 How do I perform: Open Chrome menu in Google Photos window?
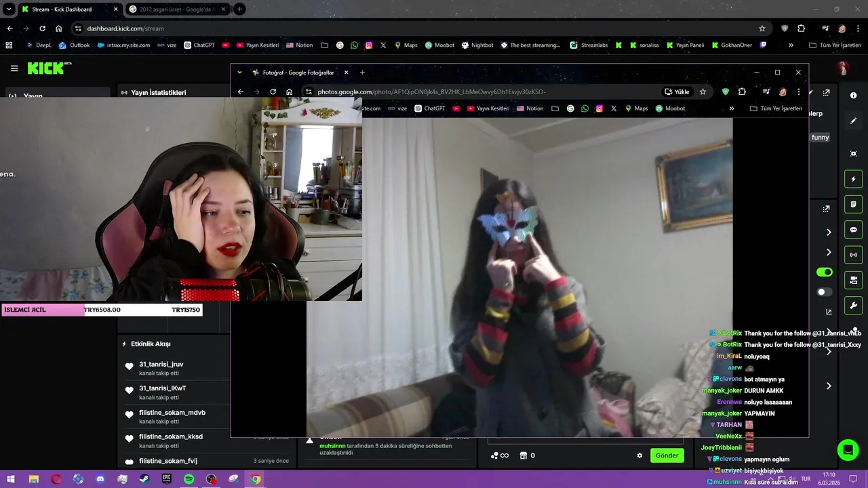(x=798, y=91)
